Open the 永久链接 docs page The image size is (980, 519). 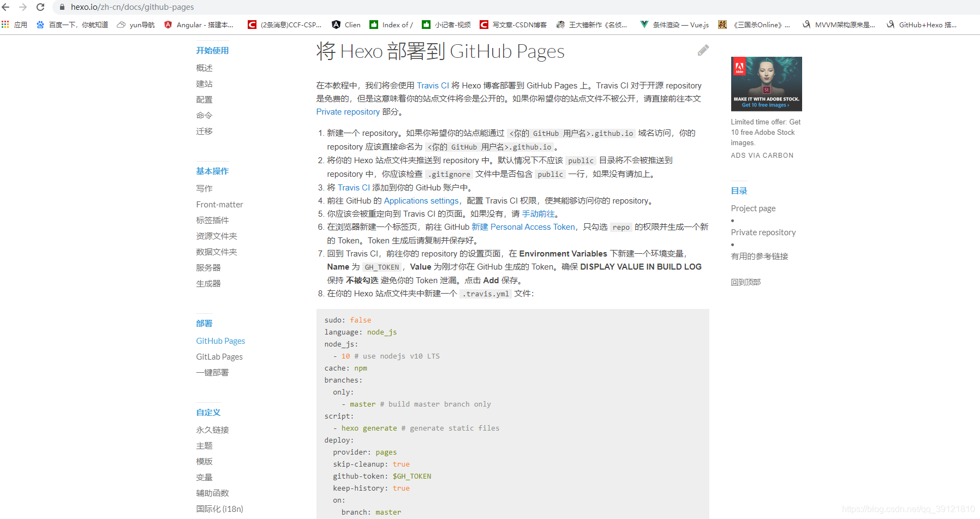point(212,429)
